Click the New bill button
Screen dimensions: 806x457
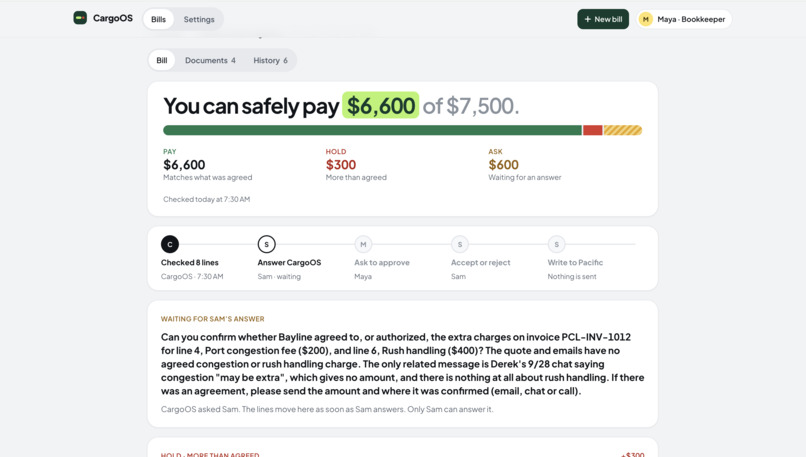point(603,19)
